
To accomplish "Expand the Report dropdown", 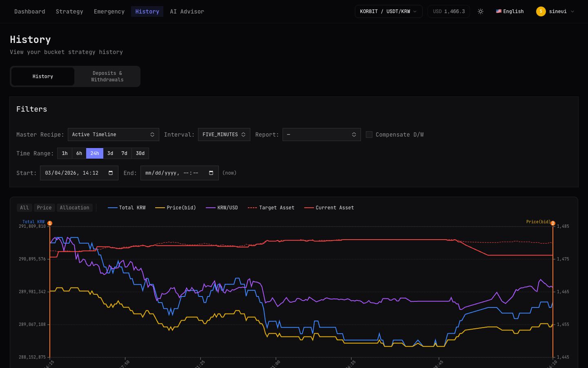I will [321, 134].
